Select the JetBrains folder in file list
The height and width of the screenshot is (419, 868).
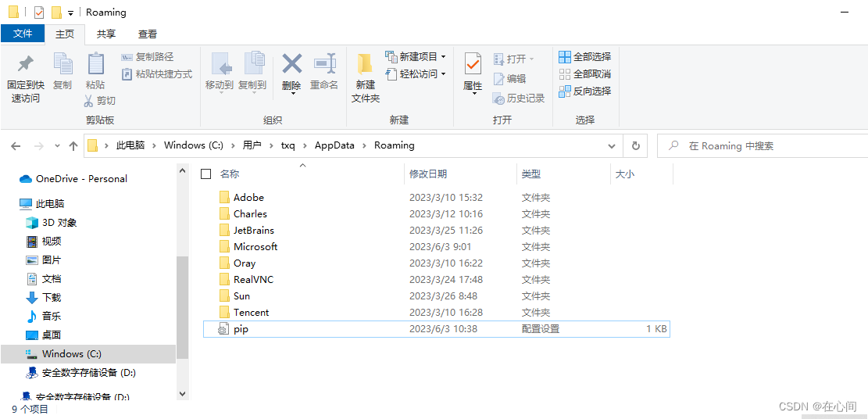(x=253, y=231)
